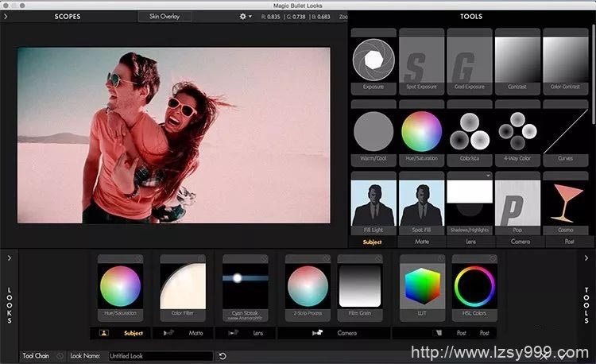Open the gear settings dropdown in Scopes bar
This screenshot has width=596, height=364.
[x=245, y=16]
